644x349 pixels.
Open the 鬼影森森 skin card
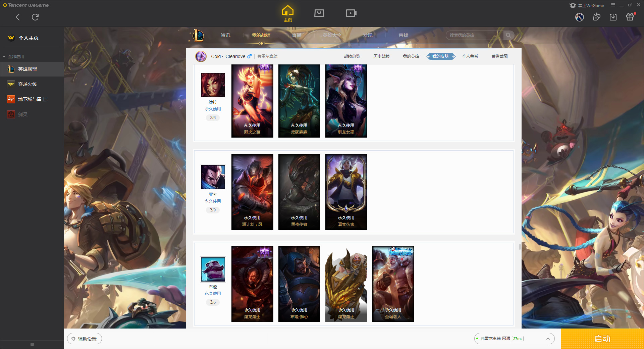coord(299,101)
